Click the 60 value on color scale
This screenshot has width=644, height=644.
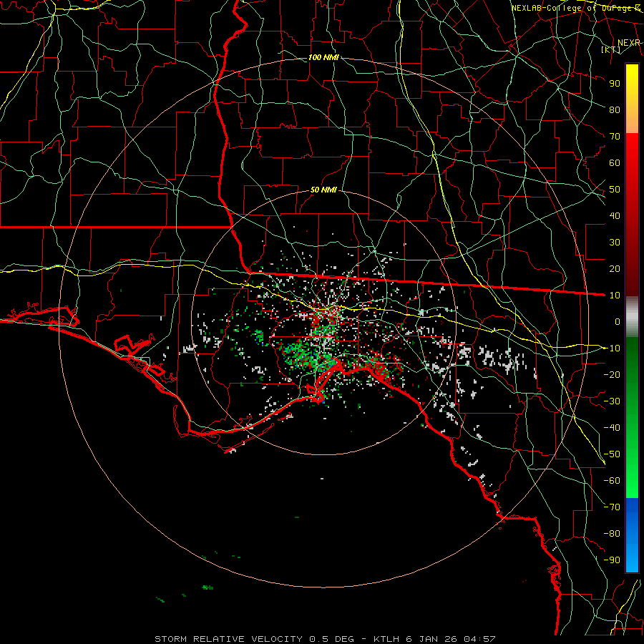click(x=615, y=162)
